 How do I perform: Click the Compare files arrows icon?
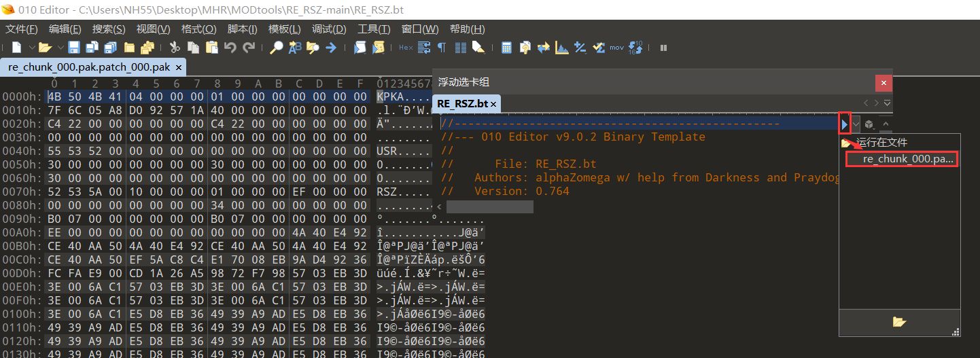coord(544,48)
